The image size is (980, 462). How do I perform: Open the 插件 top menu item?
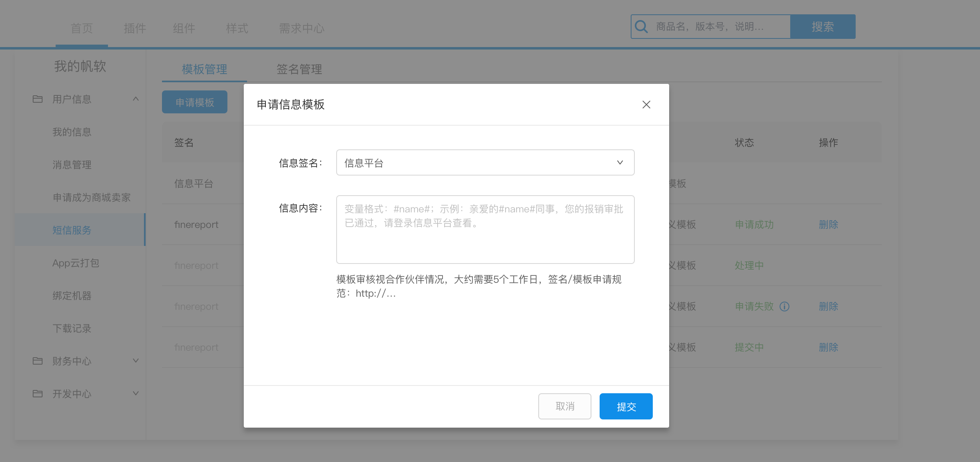pyautogui.click(x=135, y=28)
